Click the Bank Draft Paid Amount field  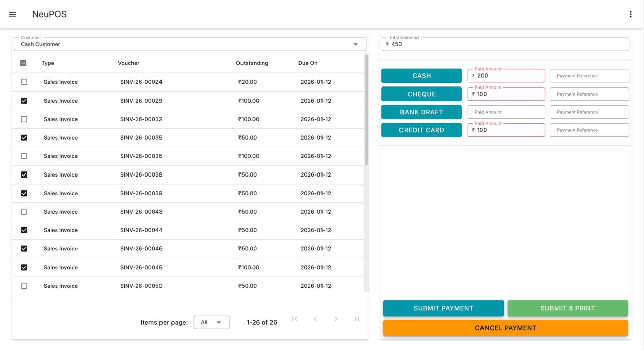pyautogui.click(x=506, y=112)
